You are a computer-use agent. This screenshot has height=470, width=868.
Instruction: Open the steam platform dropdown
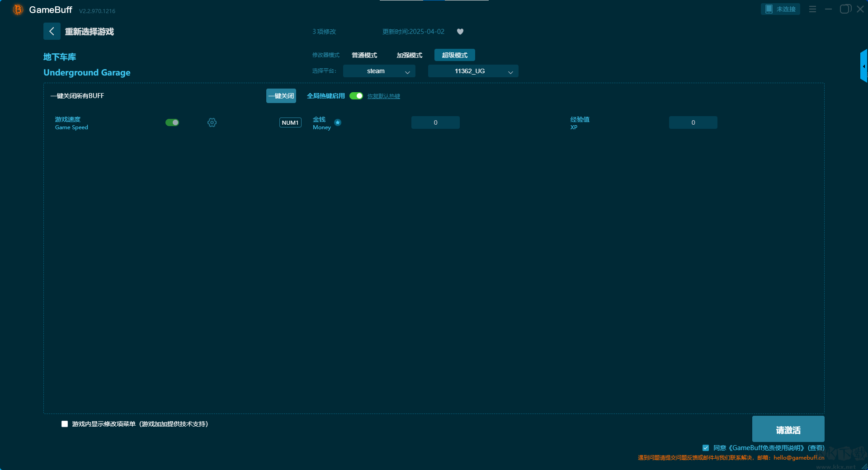coord(379,71)
